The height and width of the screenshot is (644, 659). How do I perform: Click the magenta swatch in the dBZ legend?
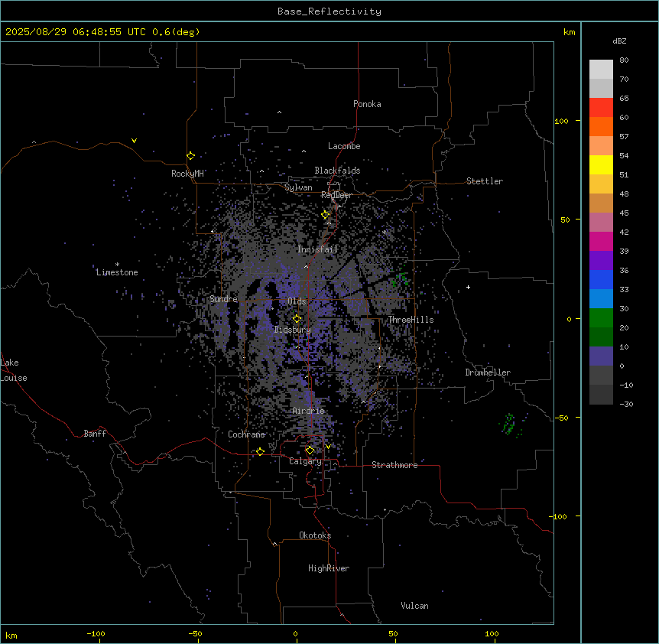pos(601,241)
